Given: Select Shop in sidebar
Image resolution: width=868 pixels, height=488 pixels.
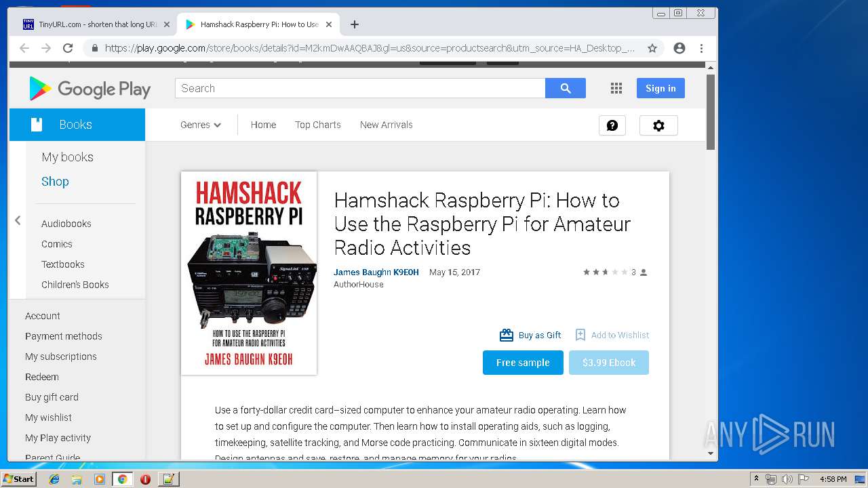Looking at the screenshot, I should pos(55,182).
